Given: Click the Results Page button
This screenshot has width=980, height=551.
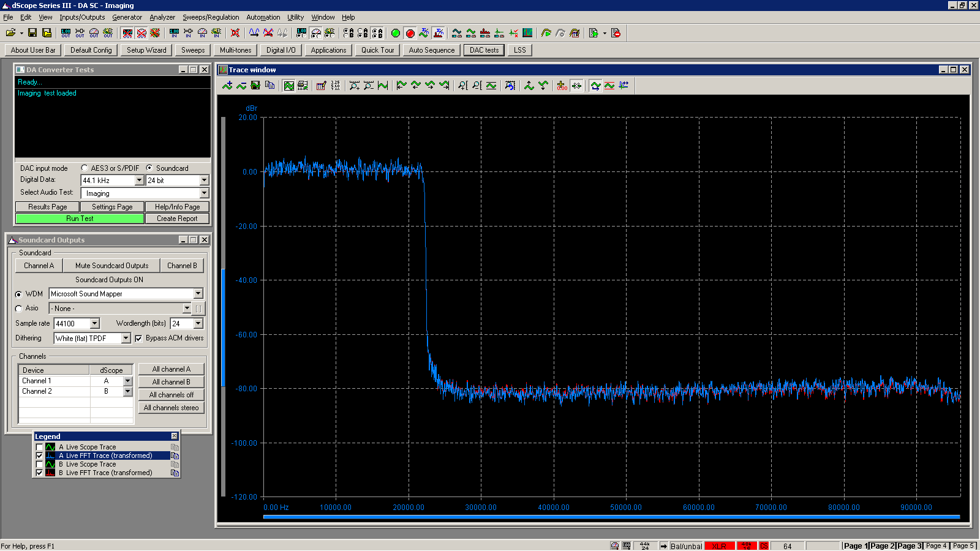Looking at the screenshot, I should 47,207.
